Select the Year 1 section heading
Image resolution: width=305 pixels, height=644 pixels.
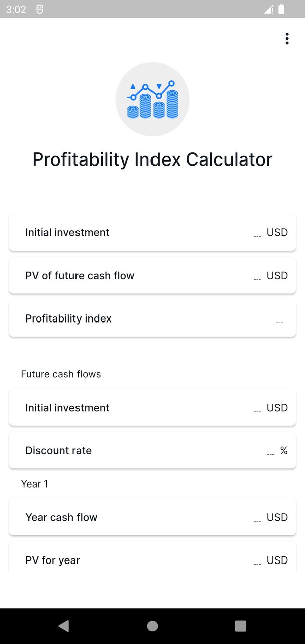coord(34,484)
